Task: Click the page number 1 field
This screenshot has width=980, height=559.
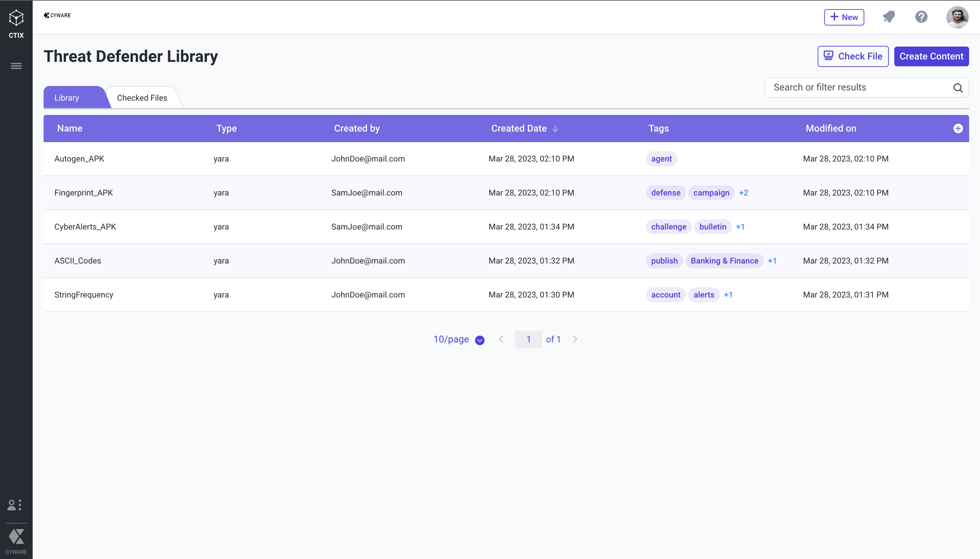Action: 528,339
